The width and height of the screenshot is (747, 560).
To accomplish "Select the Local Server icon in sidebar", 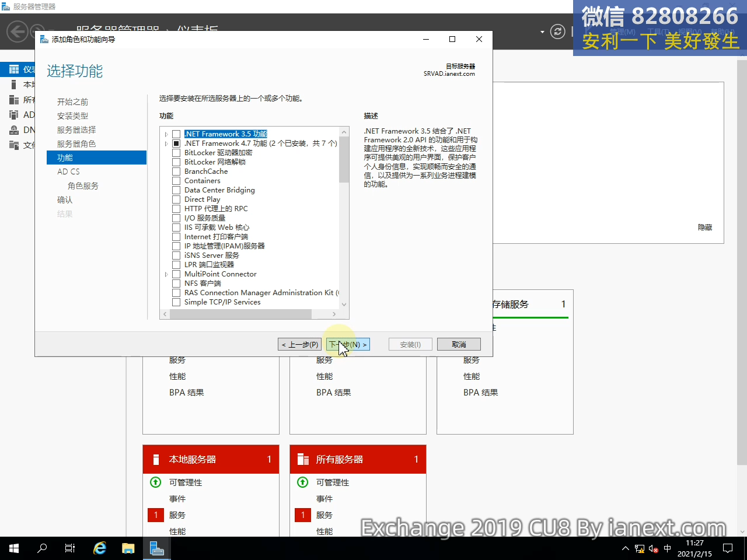I will tap(14, 85).
